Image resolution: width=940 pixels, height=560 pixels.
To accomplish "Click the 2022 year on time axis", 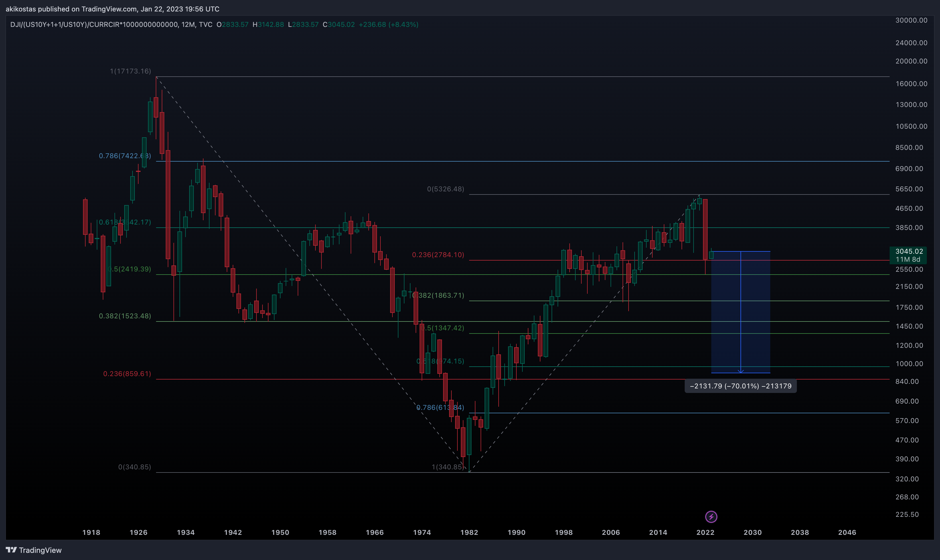I will click(x=706, y=532).
